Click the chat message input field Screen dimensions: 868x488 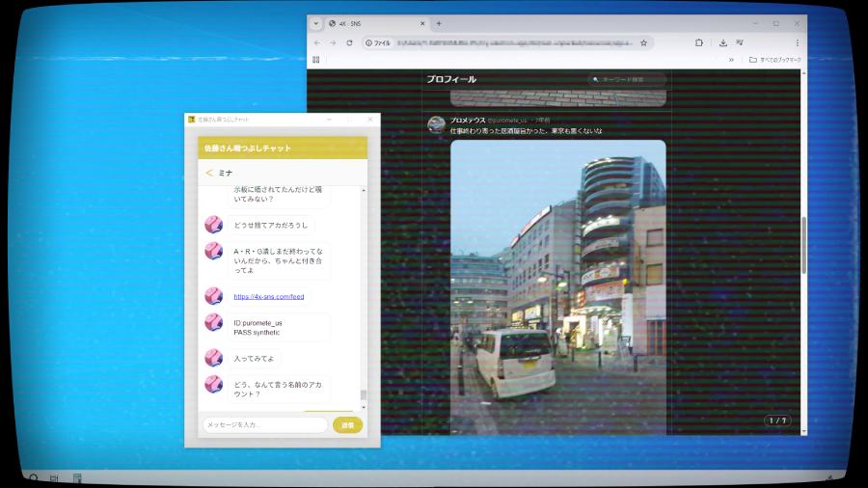click(x=264, y=424)
